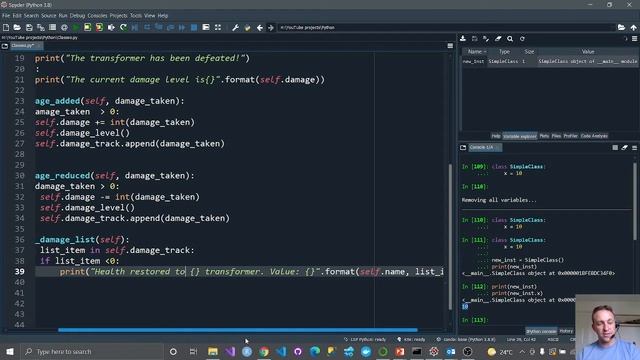Browse working directory folder icon

(x=621, y=27)
